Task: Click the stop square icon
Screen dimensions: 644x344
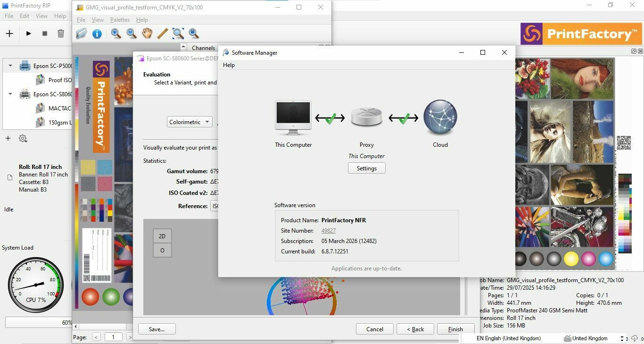Action: click(x=45, y=34)
